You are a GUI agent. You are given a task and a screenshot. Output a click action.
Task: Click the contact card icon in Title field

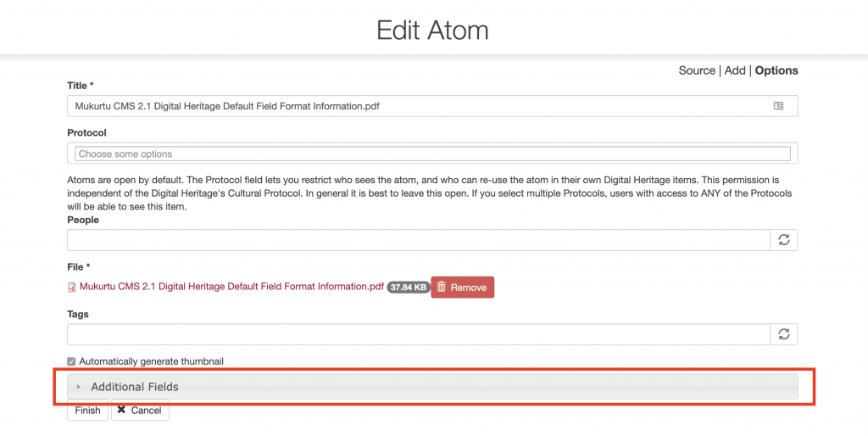click(x=778, y=106)
